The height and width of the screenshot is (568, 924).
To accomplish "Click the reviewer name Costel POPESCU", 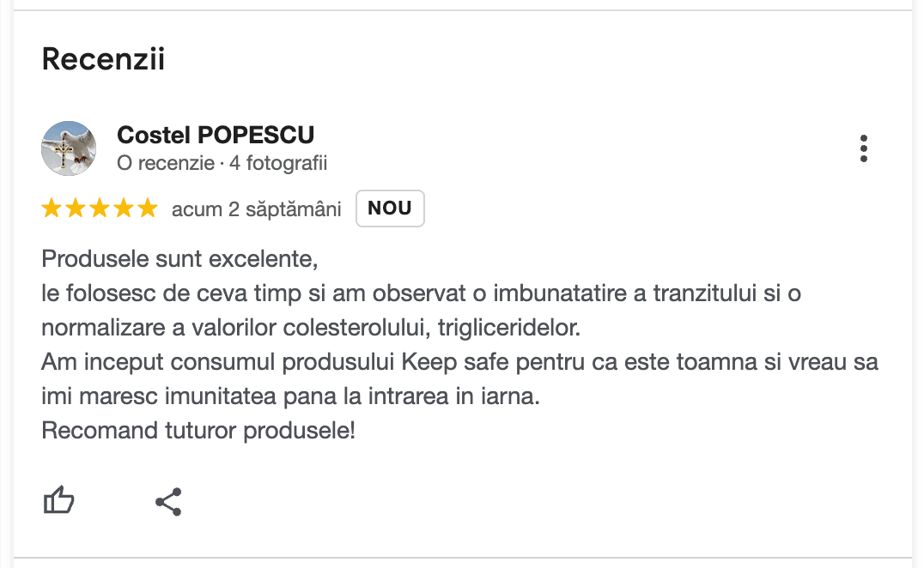I will pos(216,136).
